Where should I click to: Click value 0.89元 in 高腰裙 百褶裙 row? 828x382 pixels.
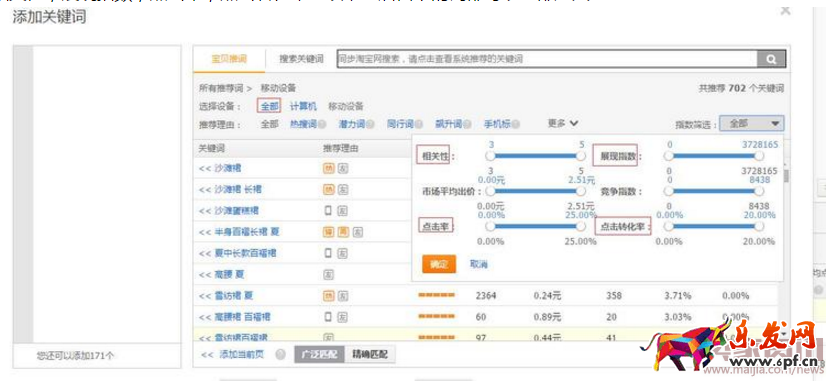coord(547,317)
